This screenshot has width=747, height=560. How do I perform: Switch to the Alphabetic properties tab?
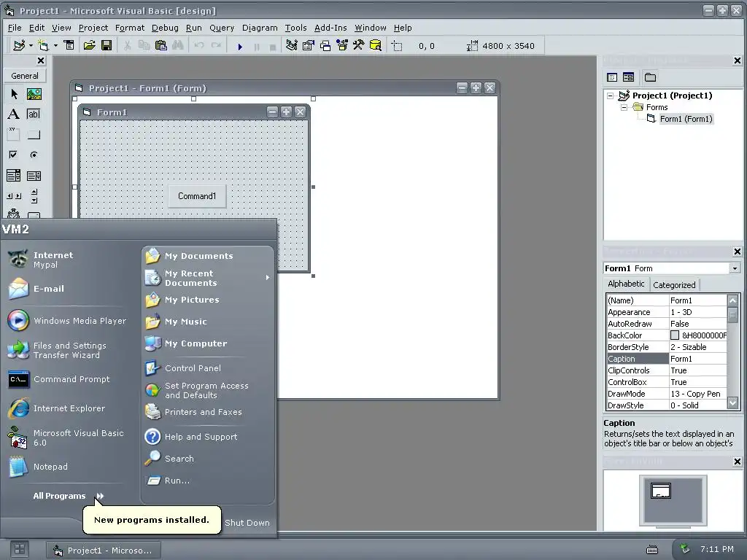[x=626, y=284]
